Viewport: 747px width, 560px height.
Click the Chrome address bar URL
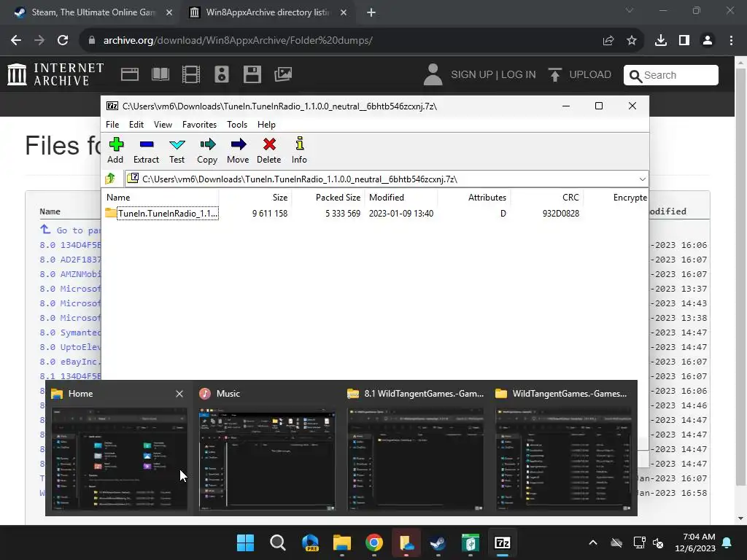(x=238, y=41)
